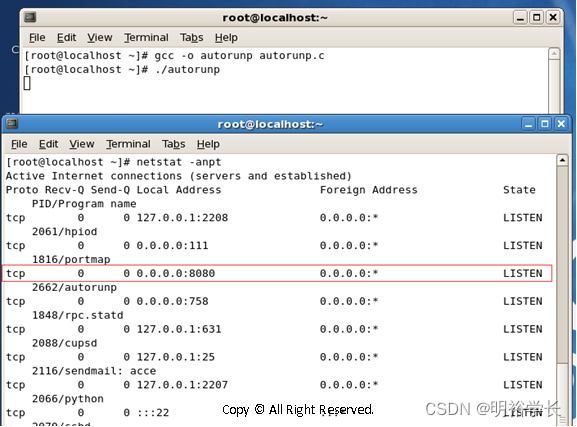The width and height of the screenshot is (577, 427).
Task: Open Help menu in back terminal window
Action: 226,38
